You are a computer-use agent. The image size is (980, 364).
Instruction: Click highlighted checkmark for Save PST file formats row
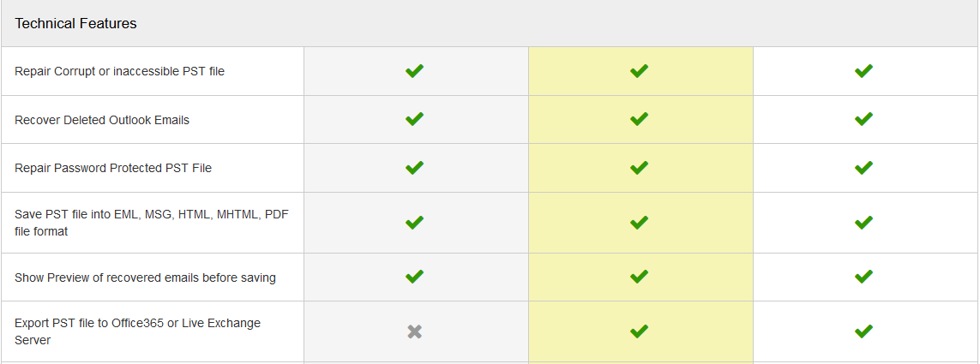[639, 223]
